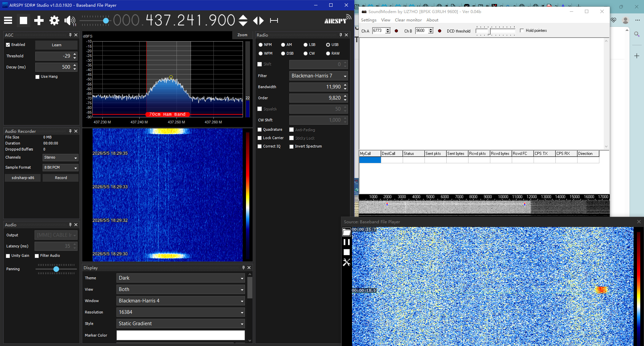Open the SDR# hamburger main menu
Image resolution: width=644 pixels, height=346 pixels.
pos(8,20)
